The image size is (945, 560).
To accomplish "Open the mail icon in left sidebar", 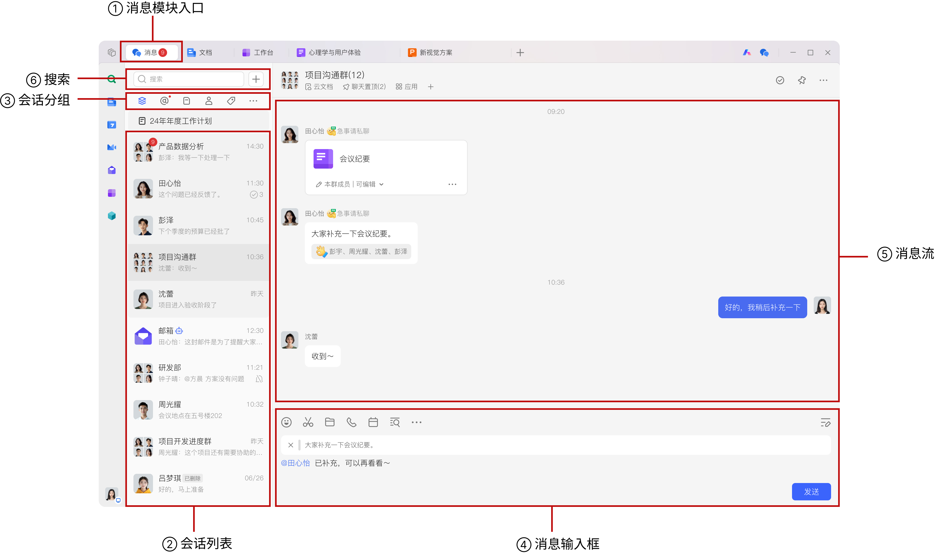I will (x=112, y=170).
